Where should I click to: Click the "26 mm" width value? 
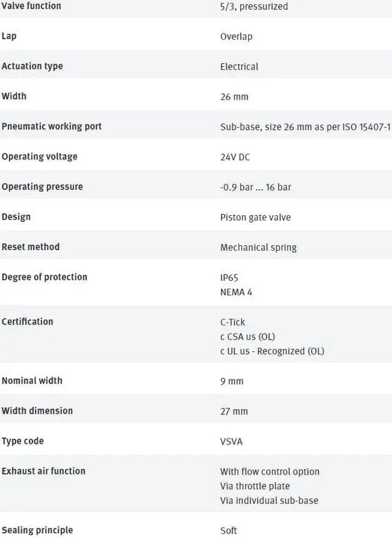pos(234,97)
